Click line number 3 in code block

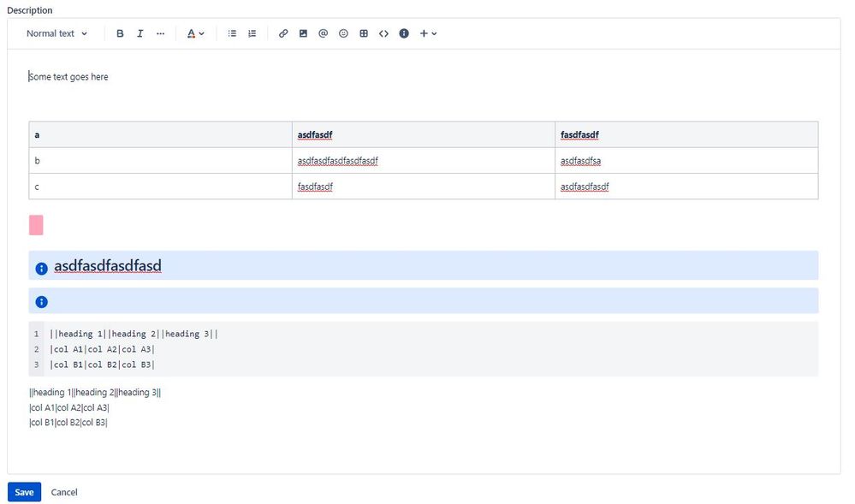pyautogui.click(x=37, y=365)
